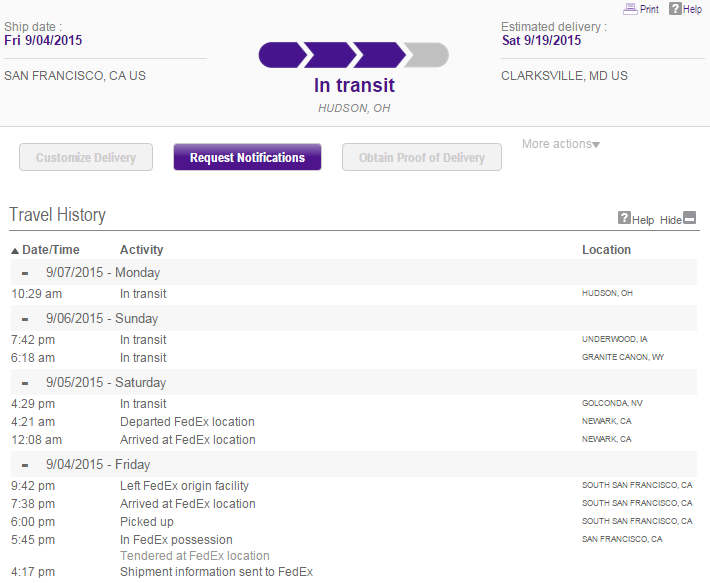Screen dimensions: 710x583
Task: Click the Hide travel history link
Action: (x=671, y=220)
